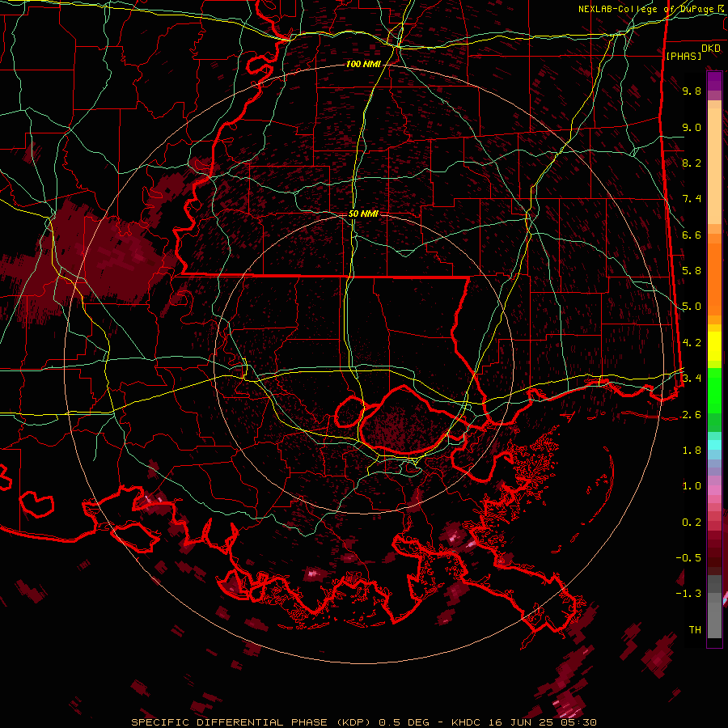Click the green segment of the color bar
728x728 pixels.
click(x=714, y=390)
